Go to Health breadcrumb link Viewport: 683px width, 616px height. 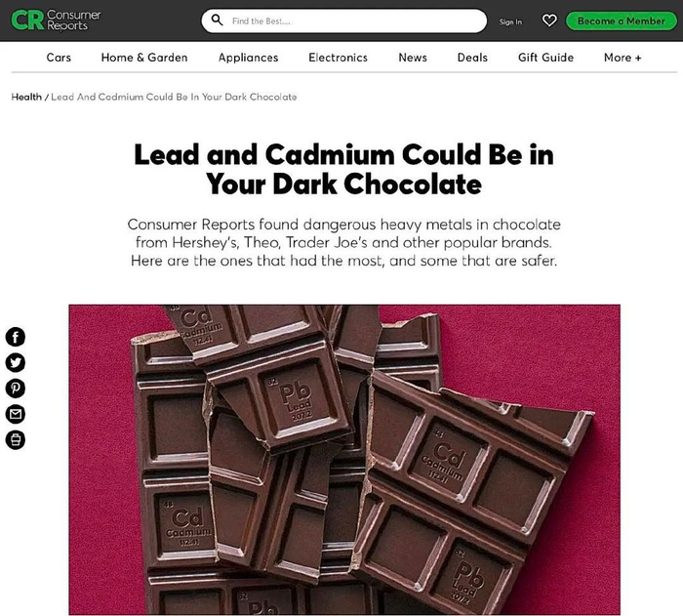coord(26,97)
